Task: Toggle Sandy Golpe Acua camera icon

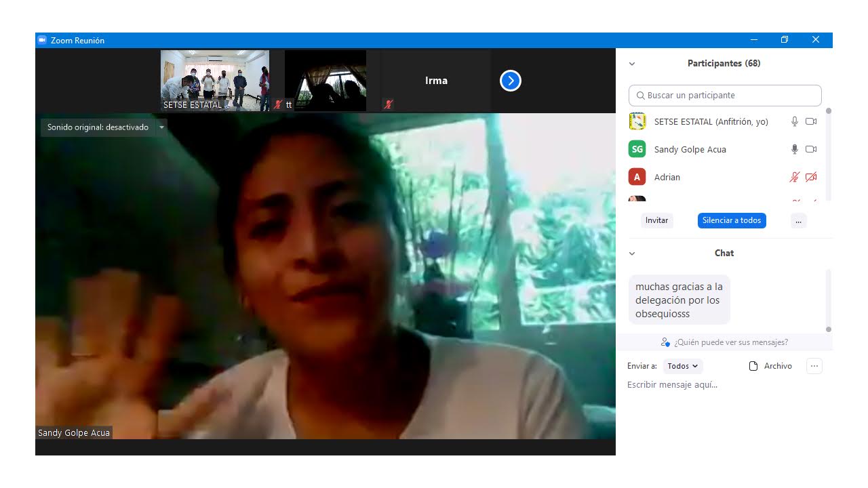Action: (811, 149)
